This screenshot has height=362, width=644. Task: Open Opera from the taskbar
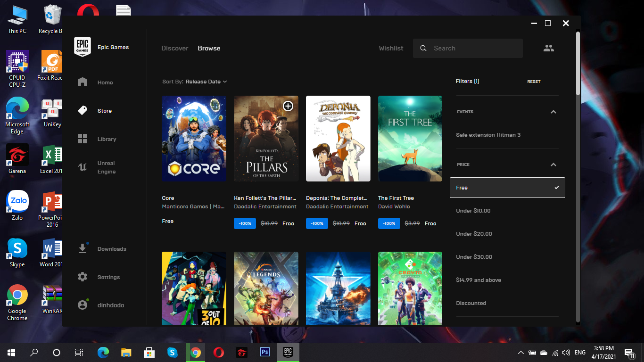coord(218,352)
